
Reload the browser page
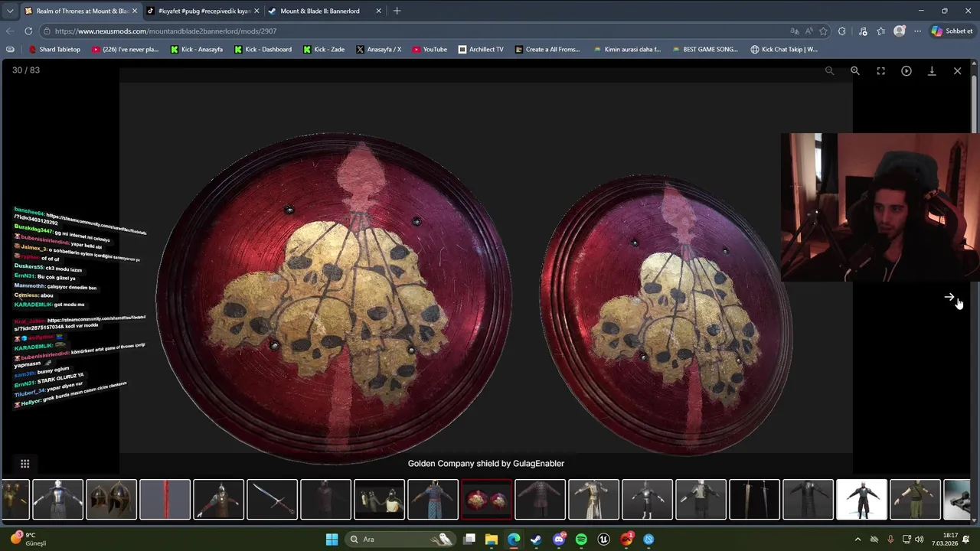click(x=28, y=31)
